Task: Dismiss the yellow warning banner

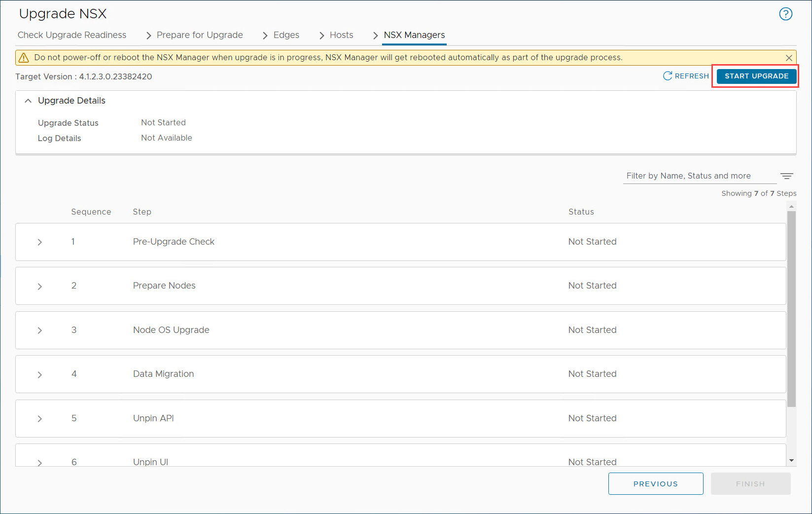Action: click(x=789, y=58)
